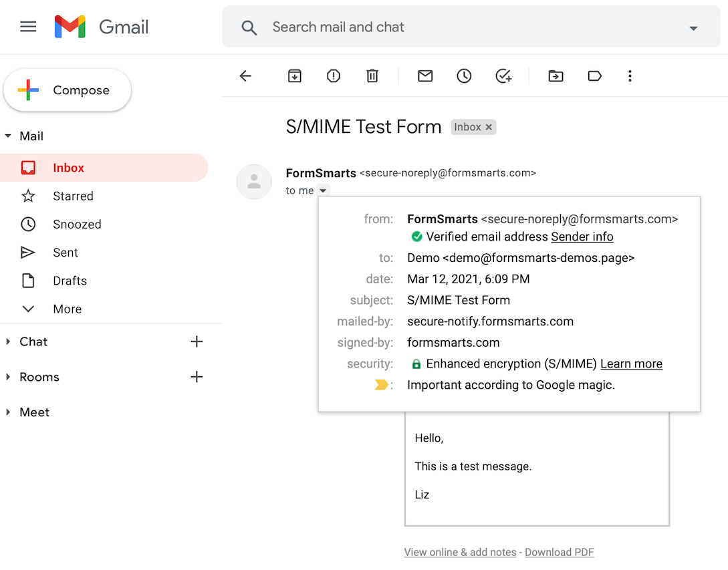Open the Sender info link

582,237
